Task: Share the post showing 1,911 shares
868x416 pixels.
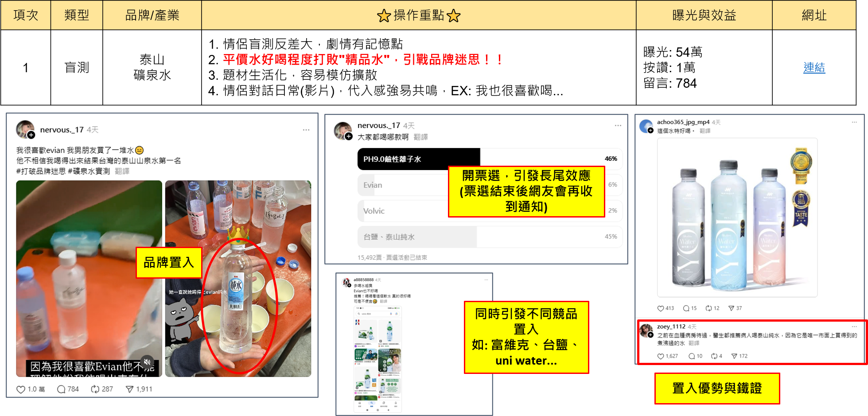Action: click(139, 389)
